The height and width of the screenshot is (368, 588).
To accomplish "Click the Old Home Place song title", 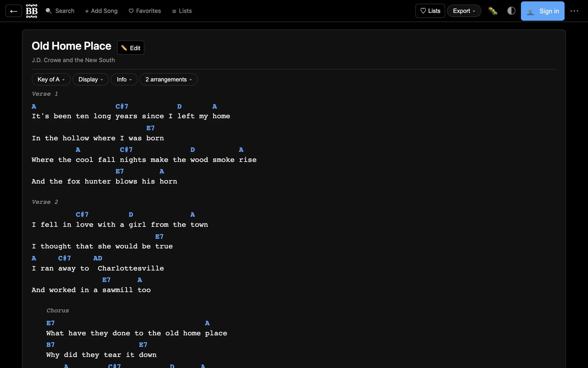I will coord(71,46).
